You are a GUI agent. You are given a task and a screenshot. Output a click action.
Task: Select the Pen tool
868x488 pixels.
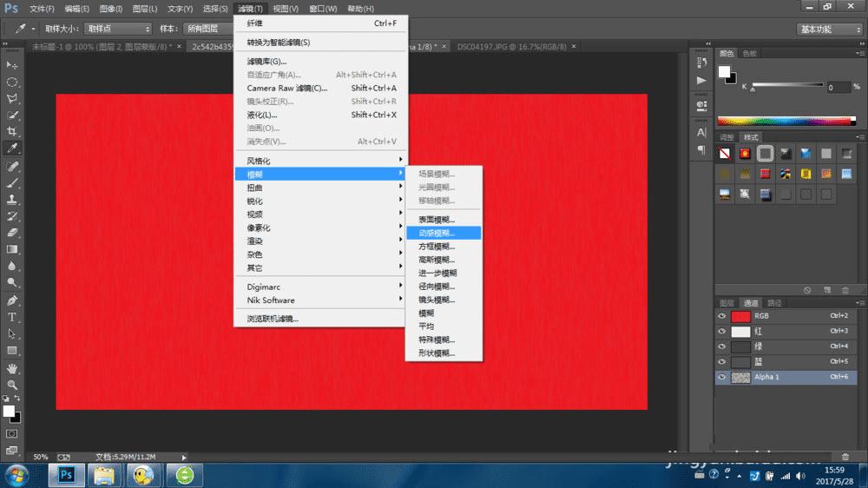pyautogui.click(x=11, y=300)
